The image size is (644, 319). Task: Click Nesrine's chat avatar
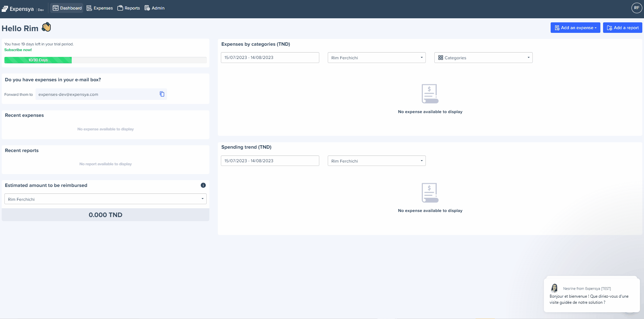(554, 288)
